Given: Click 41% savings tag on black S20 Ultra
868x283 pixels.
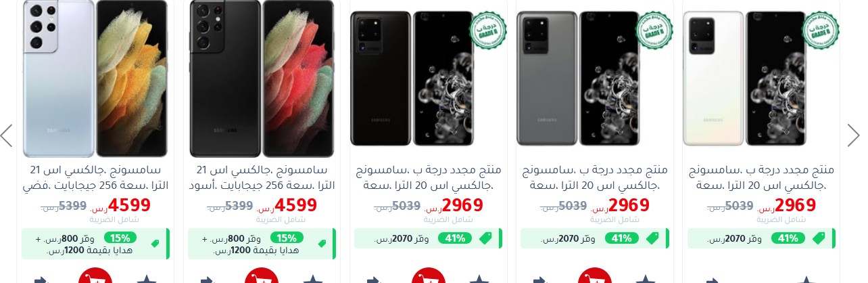Looking at the screenshot, I should pos(454,238).
